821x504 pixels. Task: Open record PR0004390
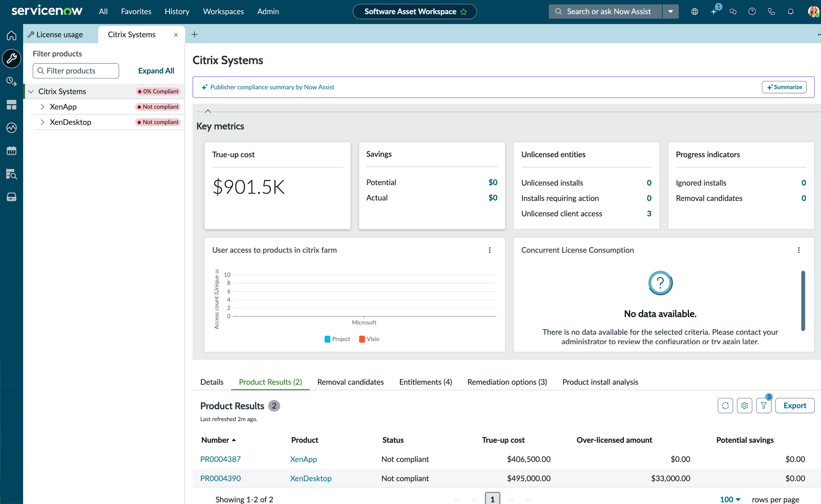pyautogui.click(x=220, y=478)
